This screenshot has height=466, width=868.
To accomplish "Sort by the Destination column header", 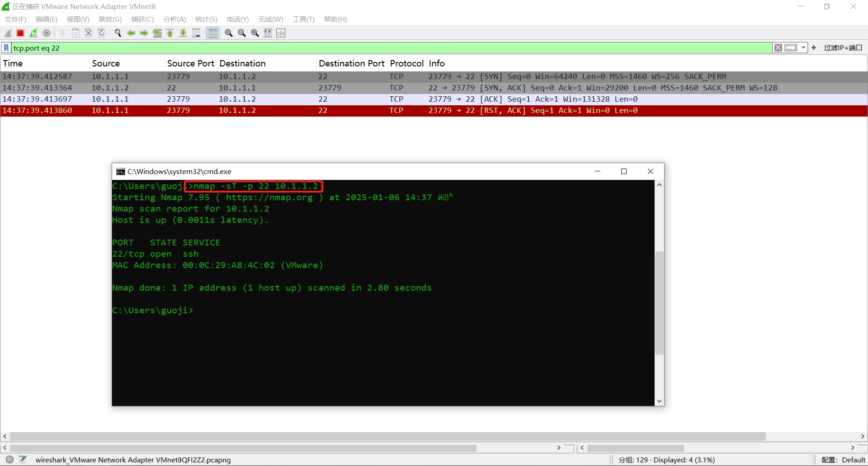I will pos(267,64).
